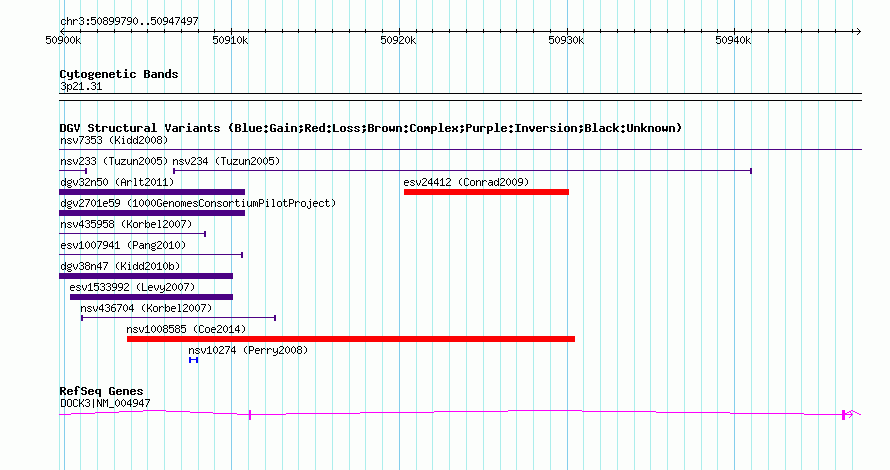890x470 pixels.
Task: Select nsv10274 (Perry2008) label
Action: [248, 350]
